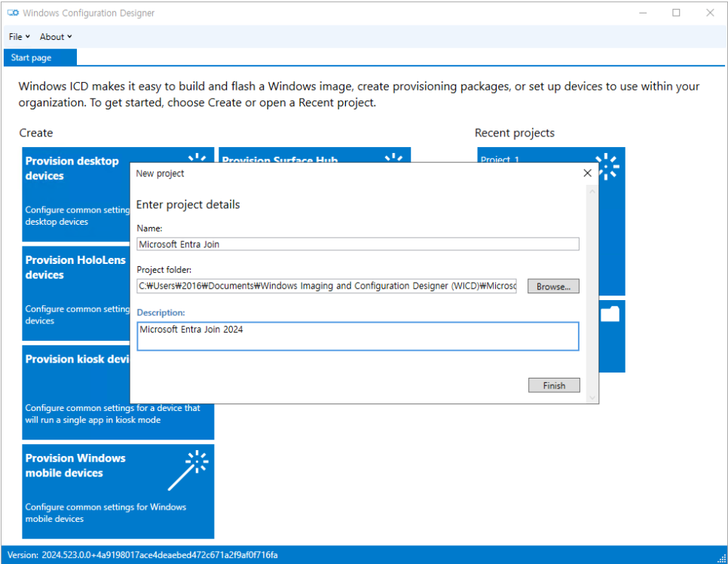Click the Browse button

coord(553,287)
